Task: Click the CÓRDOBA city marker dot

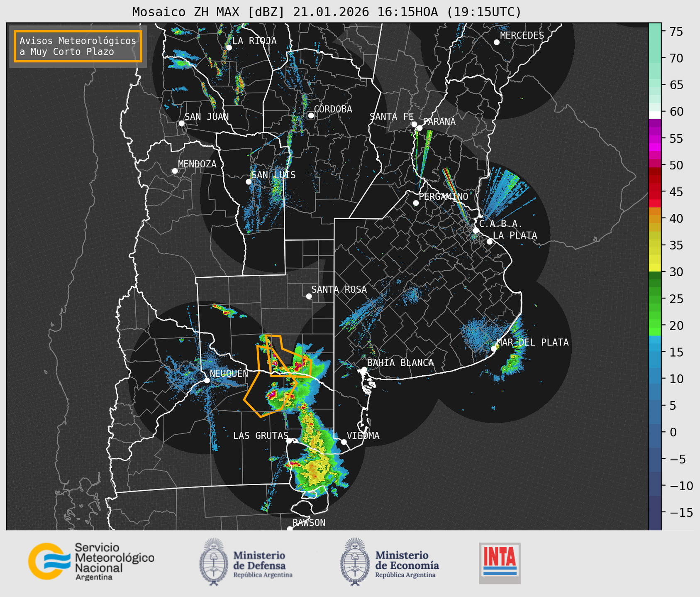Action: coord(311,115)
